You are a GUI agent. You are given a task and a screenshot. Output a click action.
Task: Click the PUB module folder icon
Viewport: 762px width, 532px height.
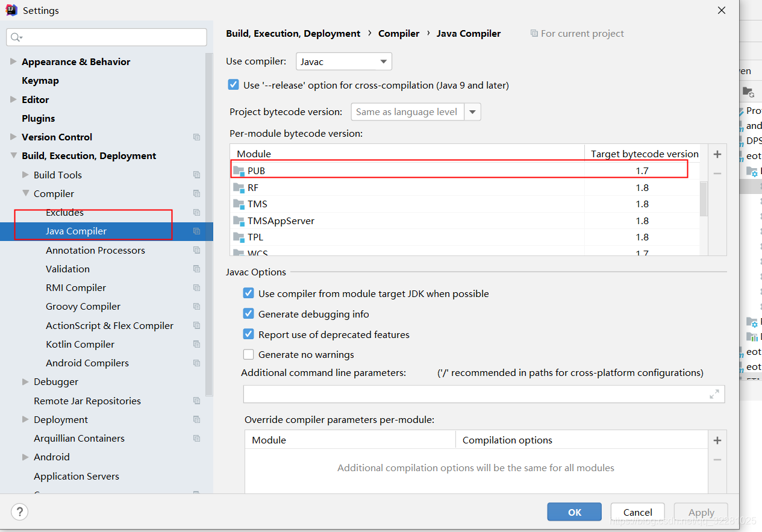(239, 171)
